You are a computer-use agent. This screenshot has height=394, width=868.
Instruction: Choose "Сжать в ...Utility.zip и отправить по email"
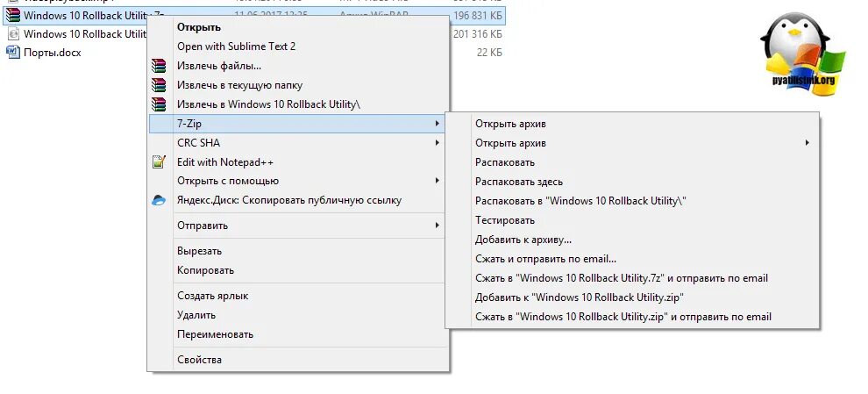click(x=632, y=317)
